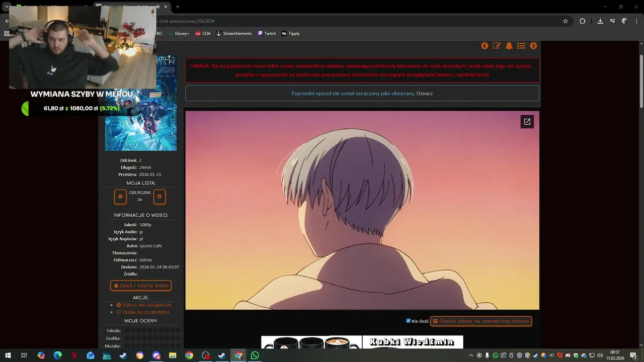Open the Chrome profile avatar
Viewport: 644px width, 362px height.
pyautogui.click(x=624, y=21)
